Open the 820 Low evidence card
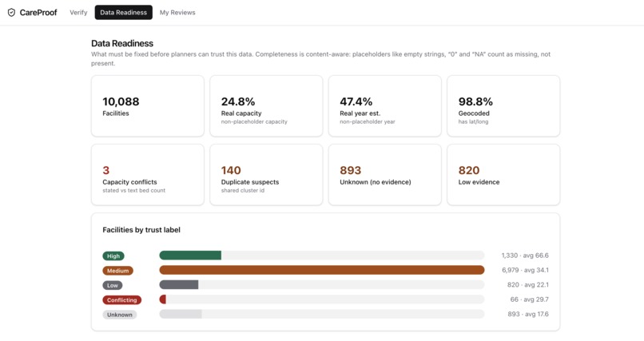644x341 pixels. tap(503, 174)
